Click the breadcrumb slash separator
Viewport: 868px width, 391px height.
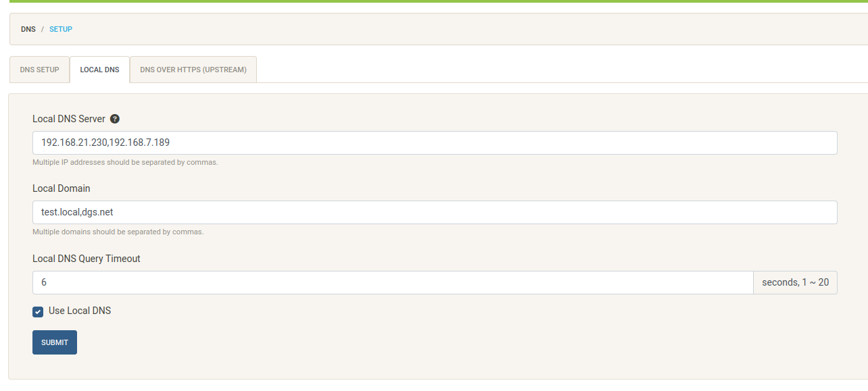click(x=43, y=29)
